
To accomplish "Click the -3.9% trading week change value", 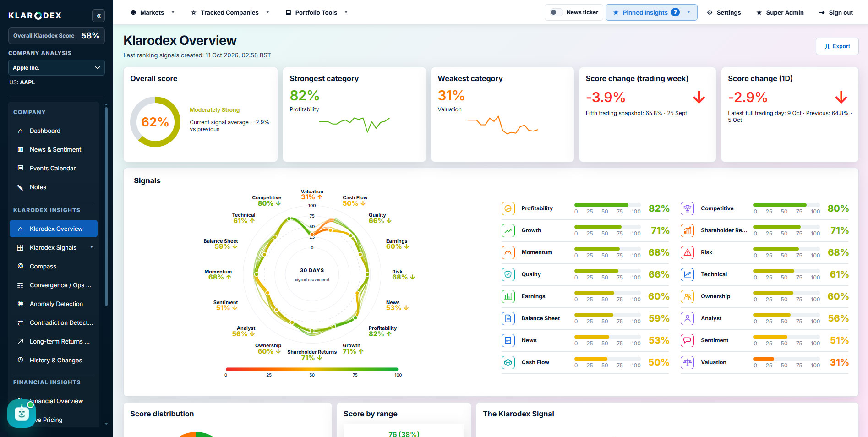I will [x=606, y=97].
